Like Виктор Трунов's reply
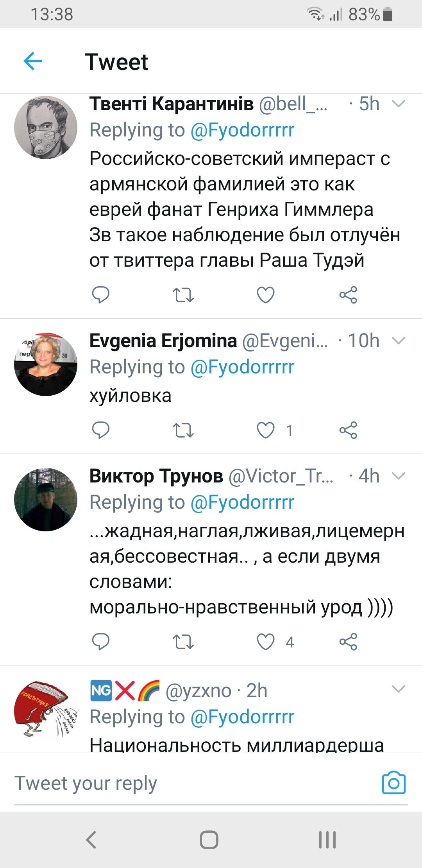Screen dimensions: 422x868 [266, 642]
